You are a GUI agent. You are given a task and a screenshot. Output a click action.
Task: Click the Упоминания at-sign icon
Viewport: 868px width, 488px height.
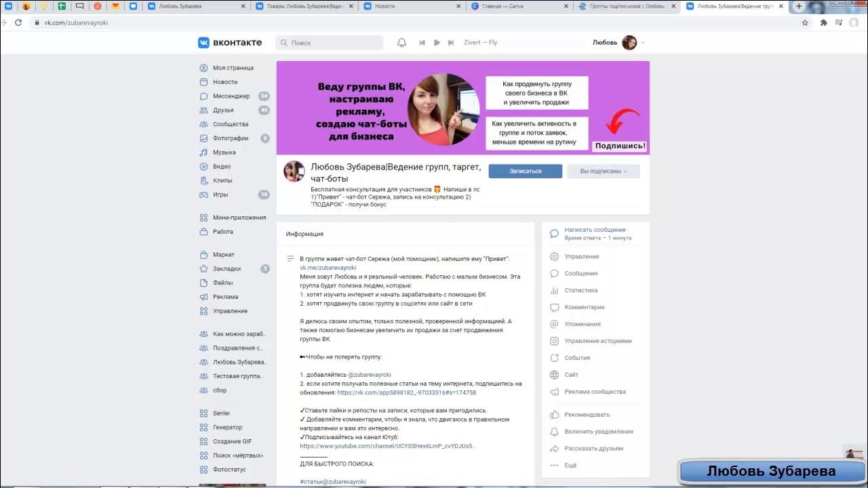pos(554,324)
